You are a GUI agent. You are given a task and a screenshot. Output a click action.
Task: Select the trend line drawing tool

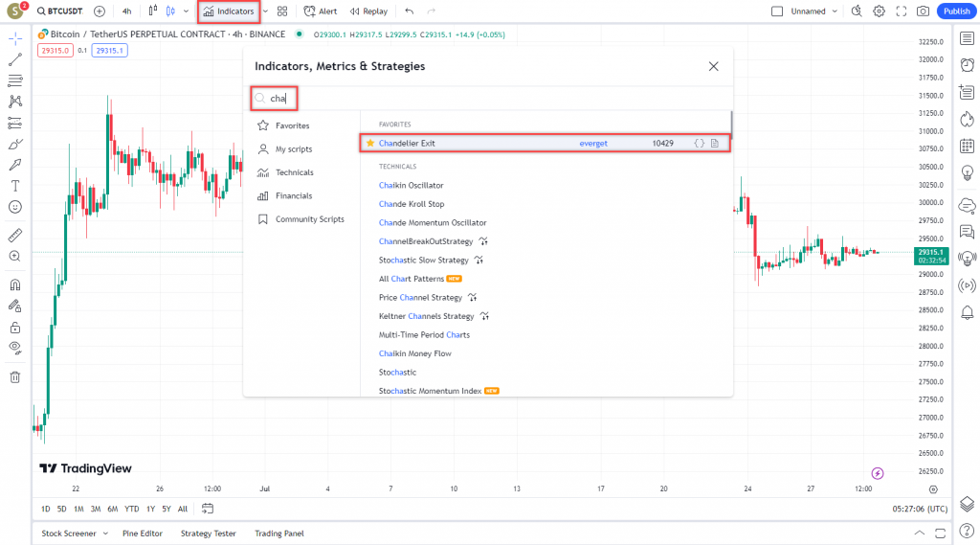pos(15,59)
